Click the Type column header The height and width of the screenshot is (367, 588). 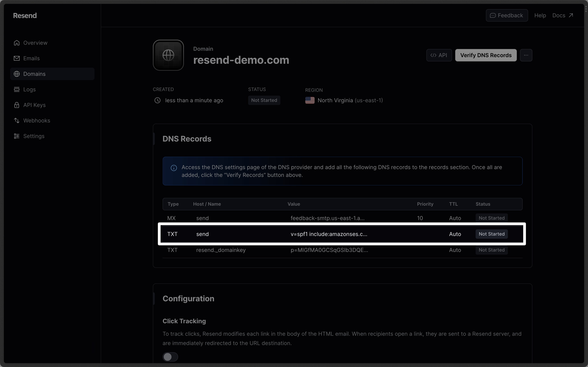click(x=173, y=204)
